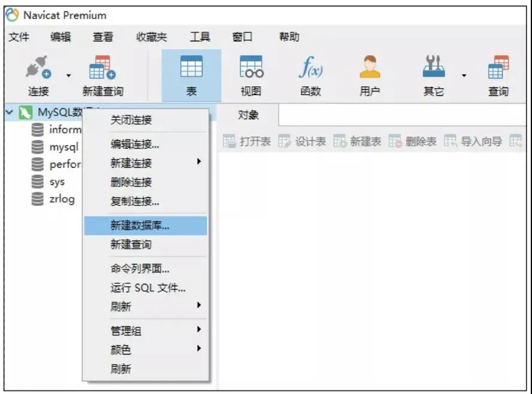Choose 运行 SQL 文件... from the context menu

coord(146,288)
